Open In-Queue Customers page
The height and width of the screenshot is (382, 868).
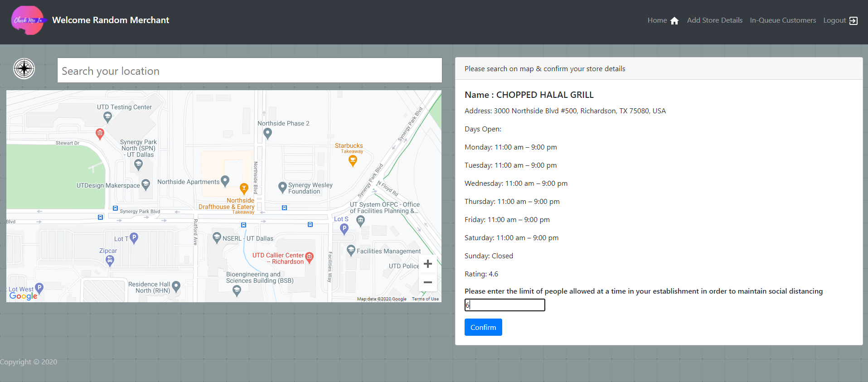tap(783, 20)
